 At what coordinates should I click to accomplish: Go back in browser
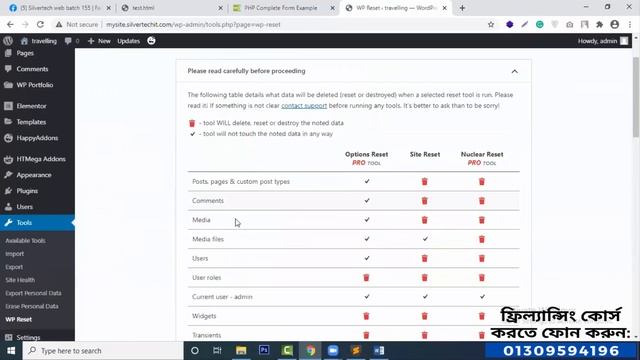pyautogui.click(x=10, y=24)
